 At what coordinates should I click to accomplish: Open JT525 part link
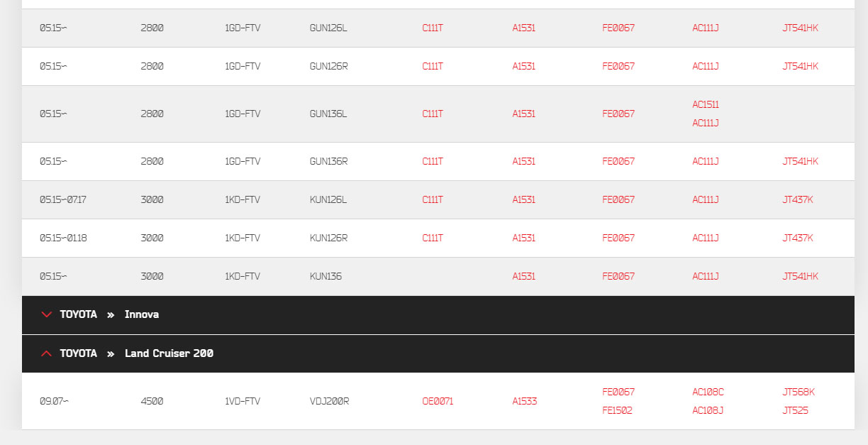pyautogui.click(x=795, y=410)
